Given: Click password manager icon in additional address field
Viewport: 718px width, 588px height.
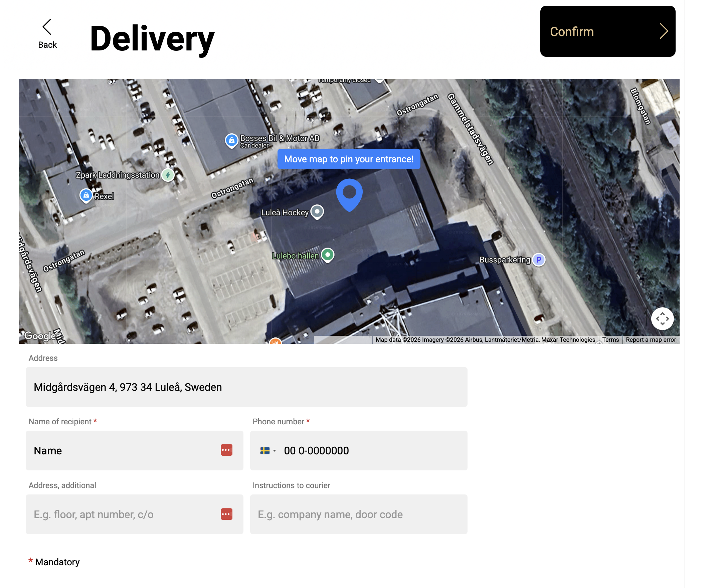Looking at the screenshot, I should pos(226,514).
